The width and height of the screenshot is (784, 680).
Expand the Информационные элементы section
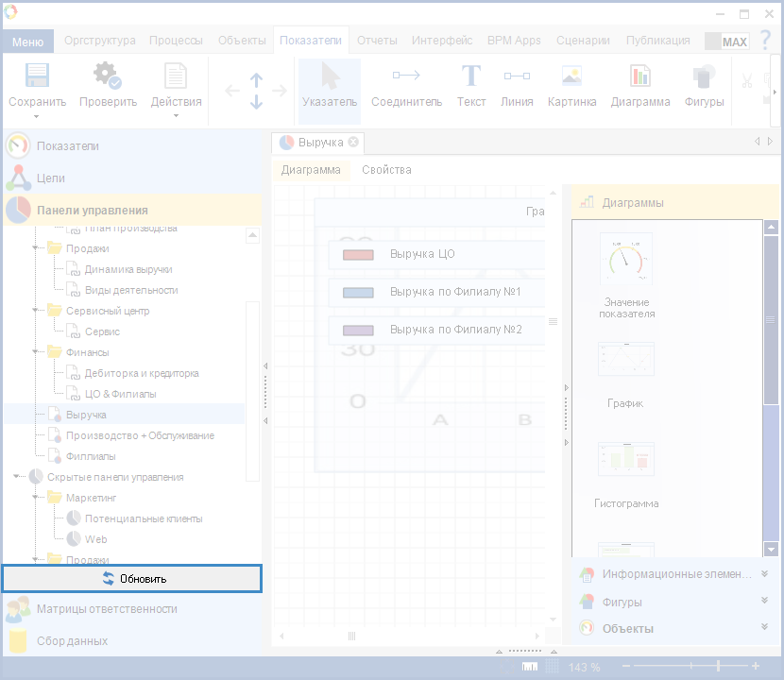click(x=764, y=574)
